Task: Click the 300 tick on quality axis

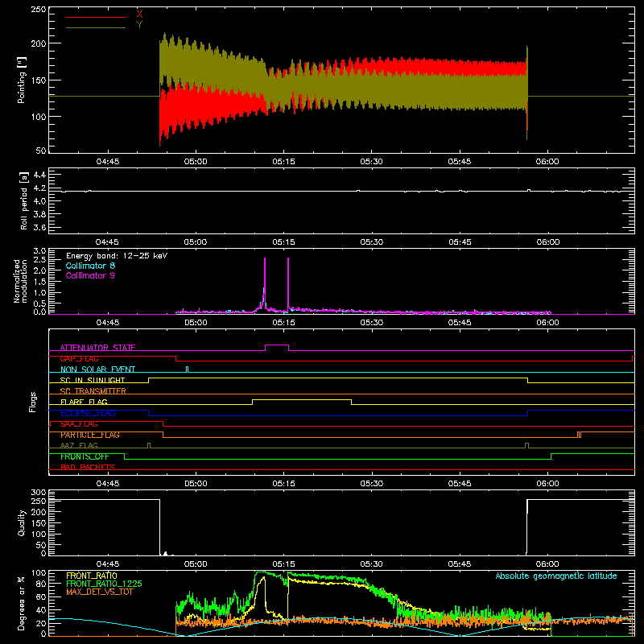Action: click(x=39, y=493)
